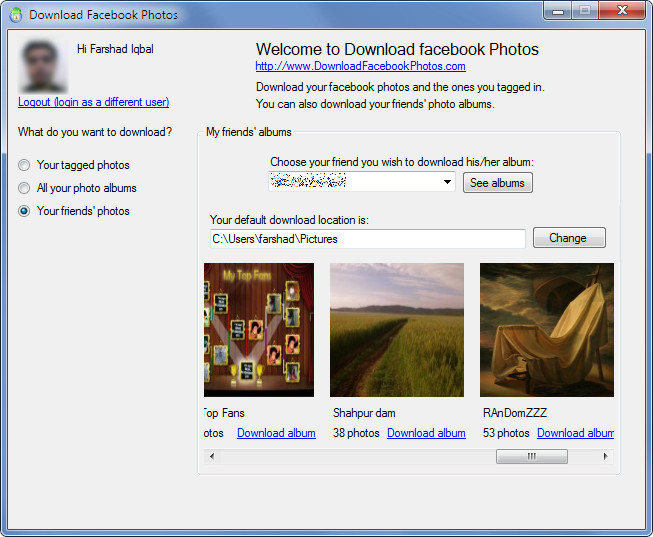Download the Top Fans album
The image size is (653, 537).
coord(276,433)
